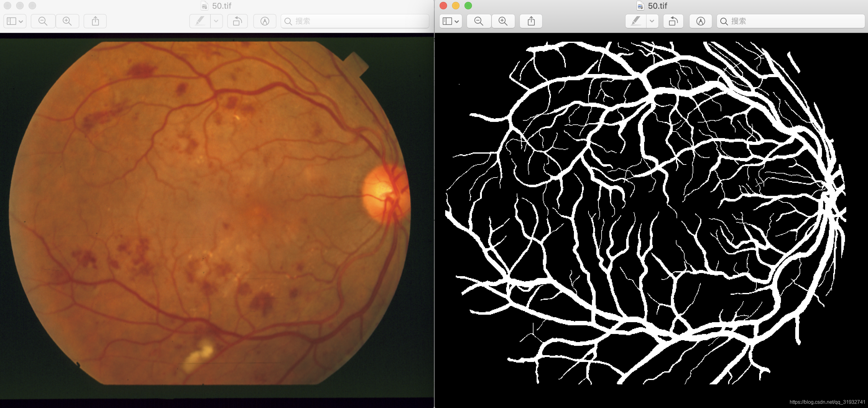Click the share button in the right window
This screenshot has width=868, height=408.
(531, 21)
